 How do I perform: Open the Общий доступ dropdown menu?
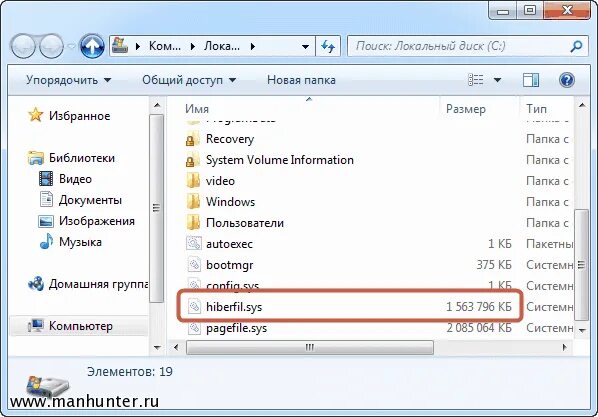coord(189,80)
